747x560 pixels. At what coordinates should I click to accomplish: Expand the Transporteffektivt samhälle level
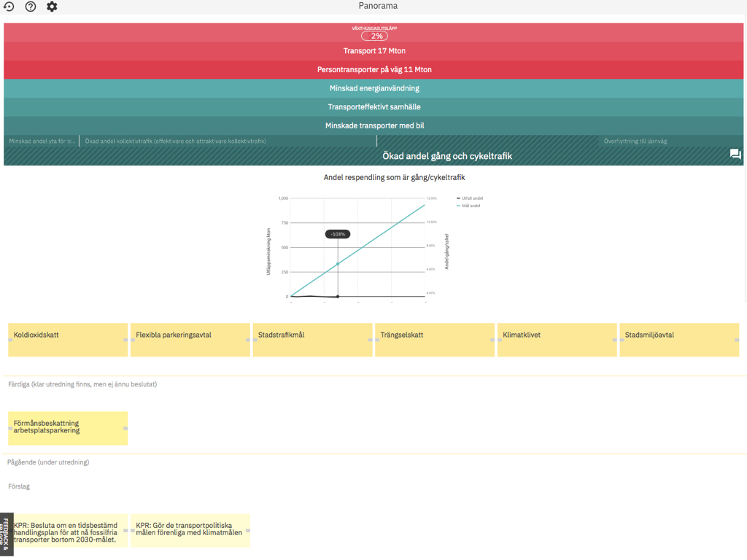(373, 107)
